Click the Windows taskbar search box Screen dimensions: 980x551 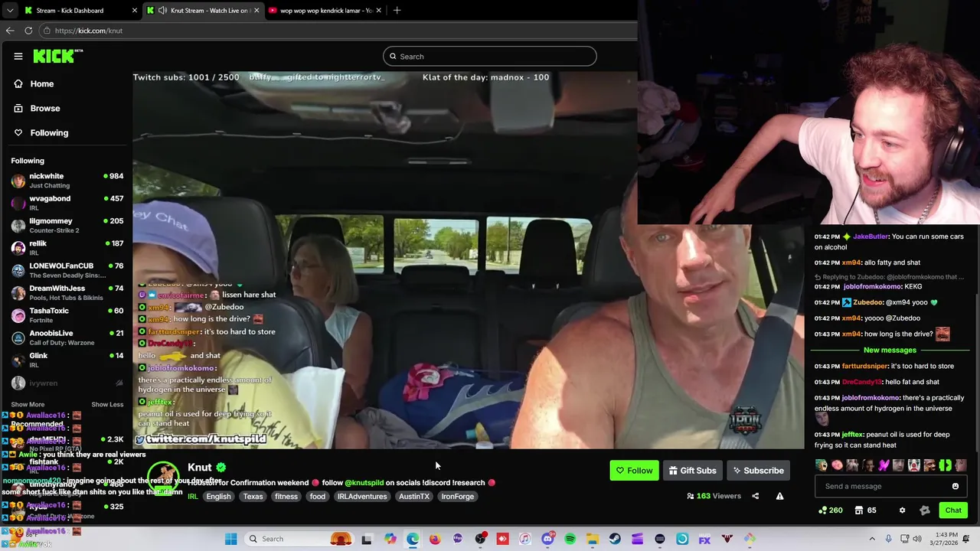[x=299, y=539]
